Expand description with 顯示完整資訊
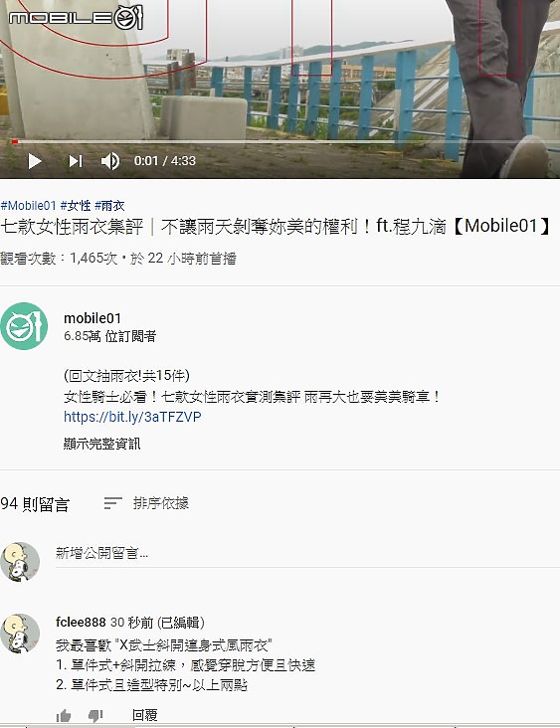Viewport: 560px width, 728px height. (x=101, y=444)
